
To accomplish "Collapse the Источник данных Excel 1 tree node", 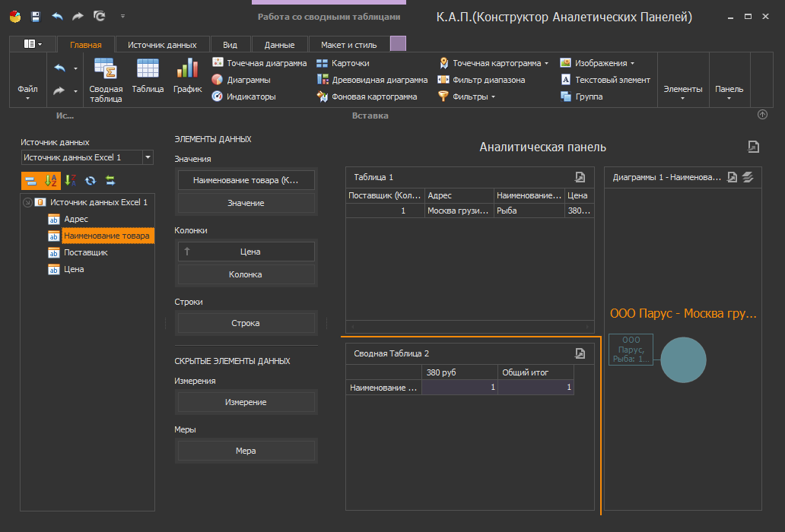I will click(28, 202).
